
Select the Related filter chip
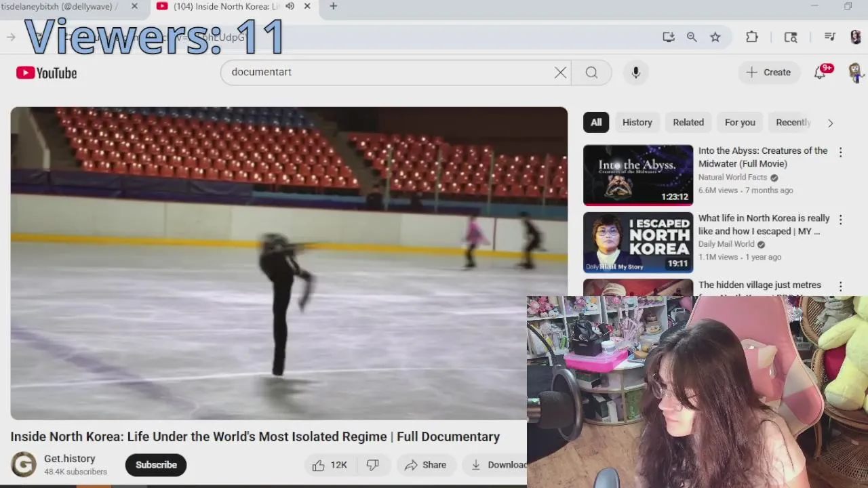coord(688,123)
